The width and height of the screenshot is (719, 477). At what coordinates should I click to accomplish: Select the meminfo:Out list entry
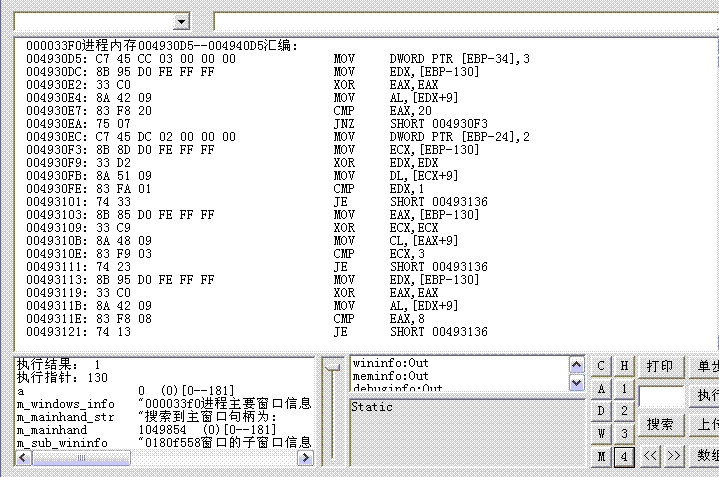[x=390, y=376]
